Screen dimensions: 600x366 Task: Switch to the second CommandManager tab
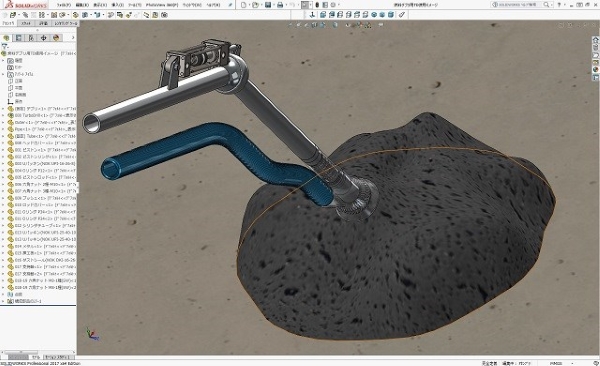pos(26,23)
